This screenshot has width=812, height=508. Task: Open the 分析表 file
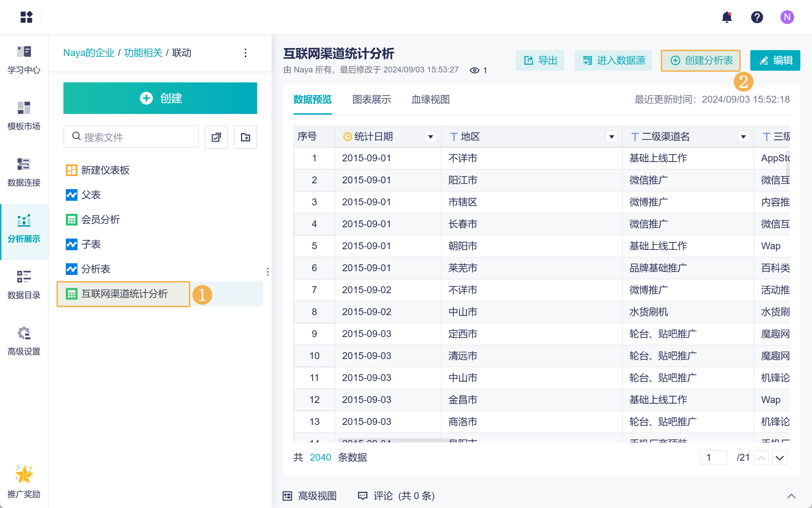(88, 269)
